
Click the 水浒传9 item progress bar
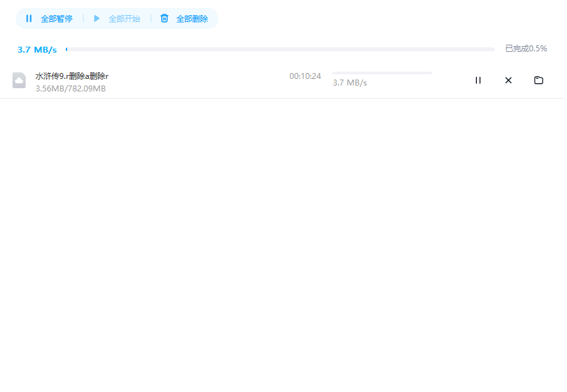(382, 73)
